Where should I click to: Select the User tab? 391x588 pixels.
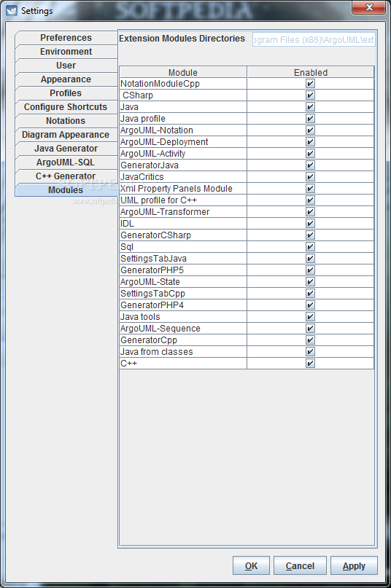66,66
